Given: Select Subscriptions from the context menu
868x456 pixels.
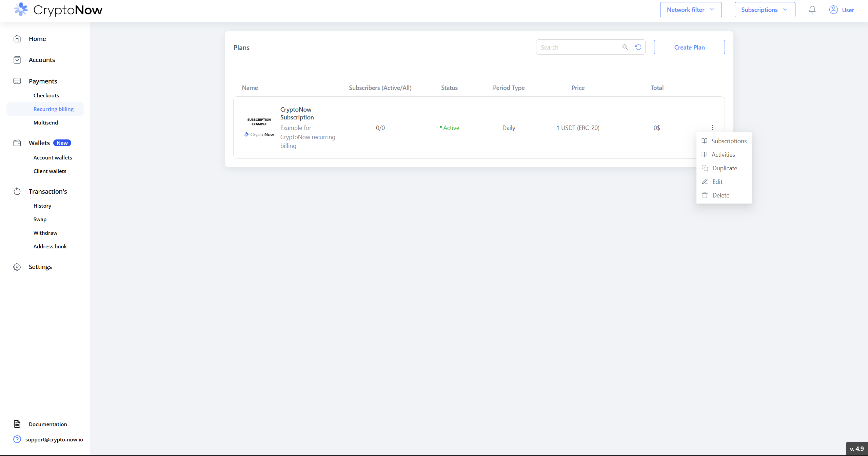Looking at the screenshot, I should click(724, 141).
